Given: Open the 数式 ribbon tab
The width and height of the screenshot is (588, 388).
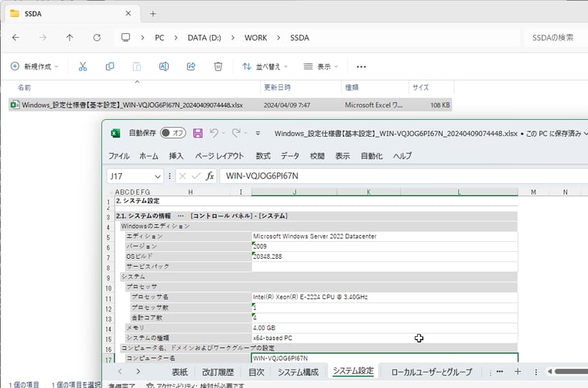Looking at the screenshot, I should click(263, 156).
